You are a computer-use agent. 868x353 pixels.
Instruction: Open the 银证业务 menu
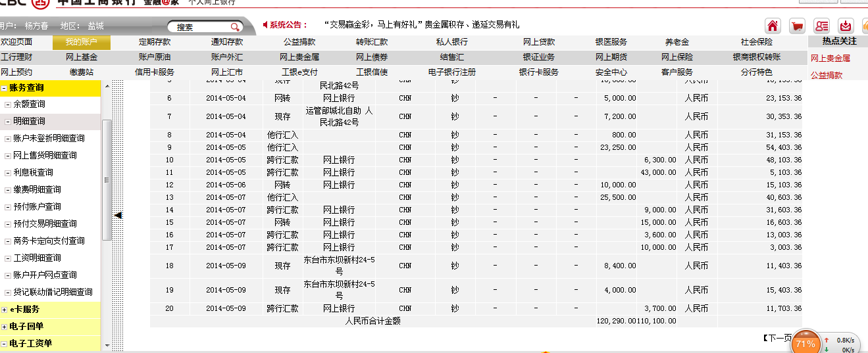(539, 57)
